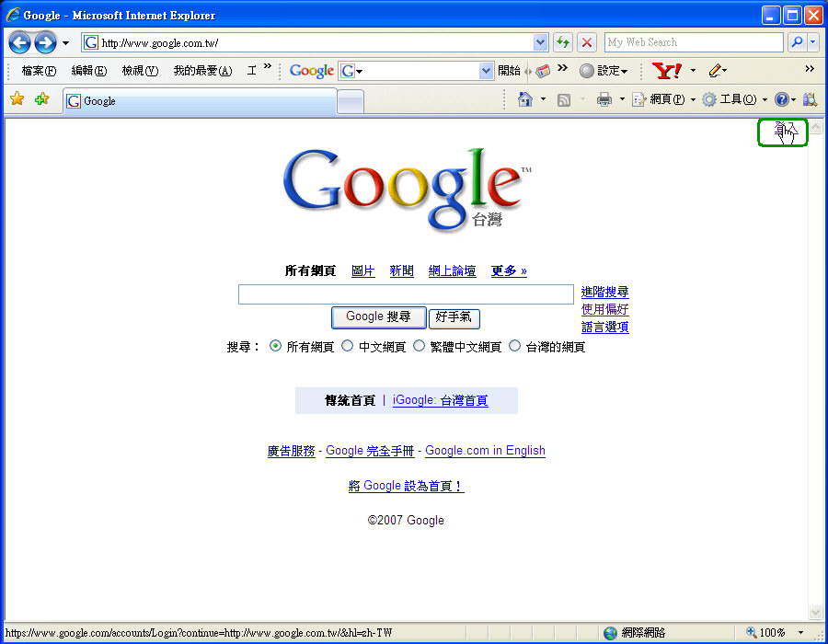Open iGoogle: 台灣首頁 link

(x=441, y=400)
